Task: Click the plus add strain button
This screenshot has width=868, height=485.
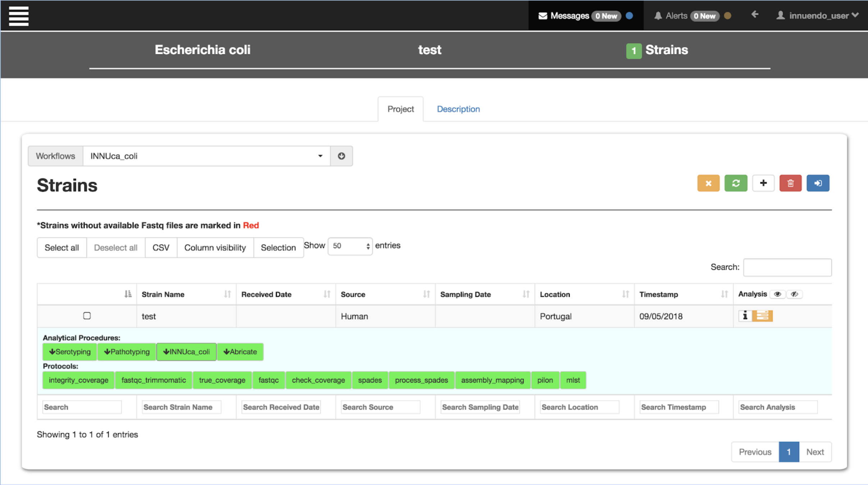Action: (x=763, y=183)
